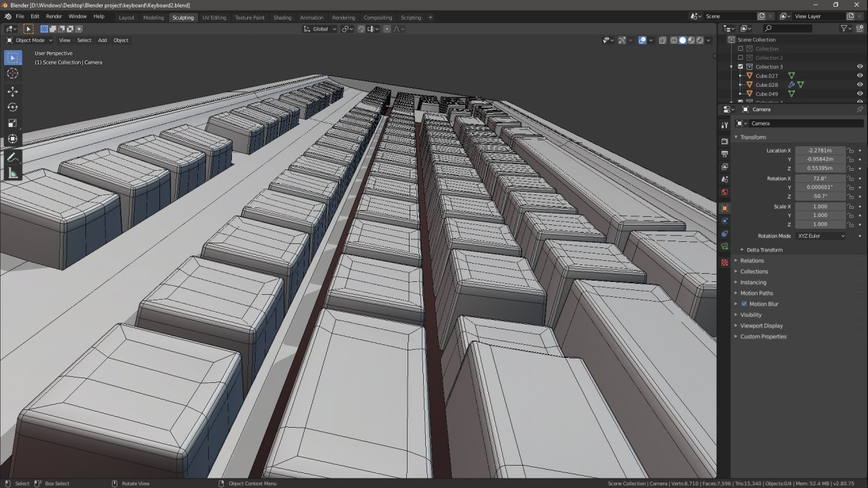Viewport: 868px width, 488px height.
Task: Toggle proportional editing
Action: click(x=387, y=29)
